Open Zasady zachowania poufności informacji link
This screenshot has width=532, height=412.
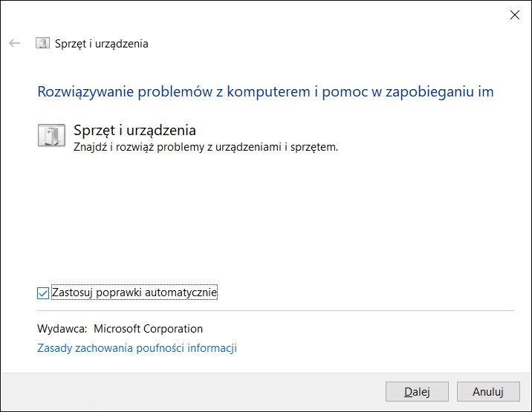(x=137, y=348)
